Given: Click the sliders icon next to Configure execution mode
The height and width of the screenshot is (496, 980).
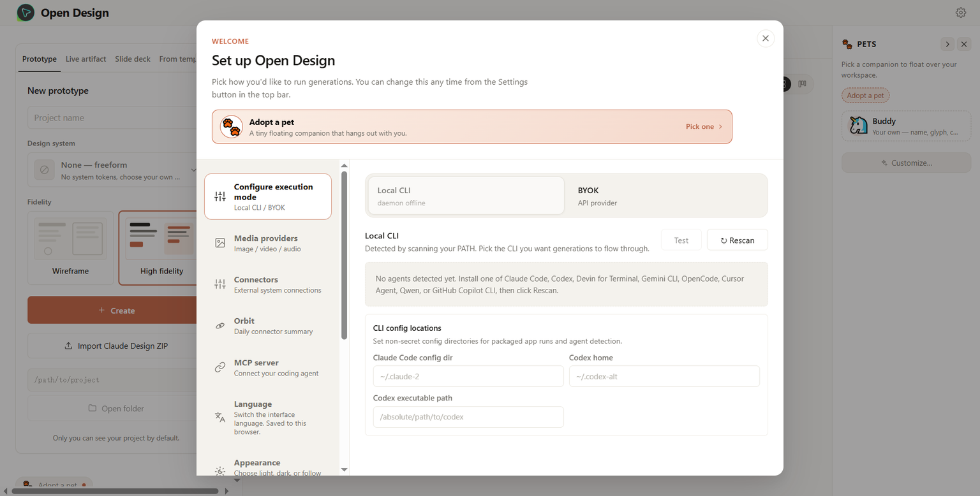Looking at the screenshot, I should click(x=220, y=196).
